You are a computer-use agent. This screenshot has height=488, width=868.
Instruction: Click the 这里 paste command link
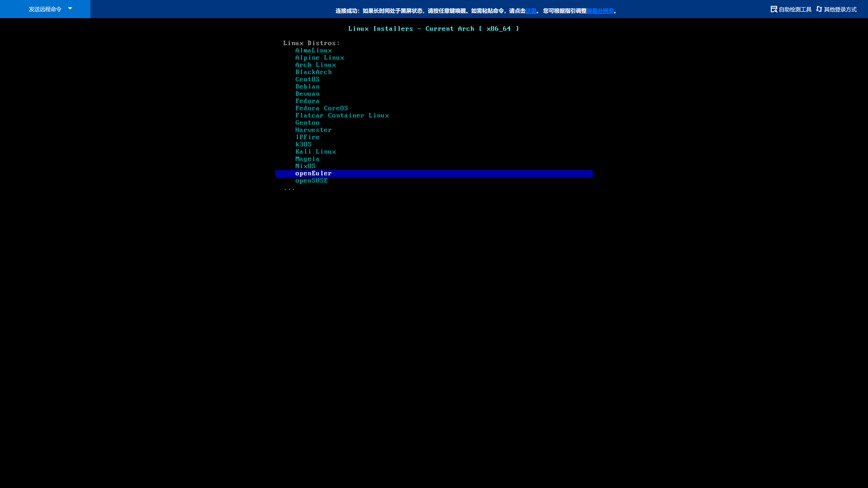[x=531, y=11]
